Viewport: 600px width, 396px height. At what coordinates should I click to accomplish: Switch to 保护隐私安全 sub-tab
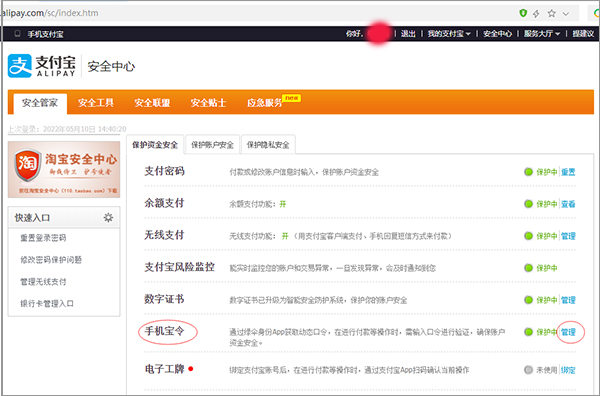click(268, 145)
